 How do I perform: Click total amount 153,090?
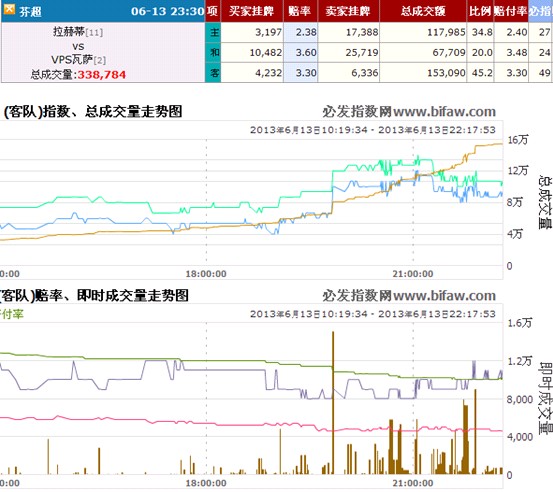pyautogui.click(x=446, y=73)
